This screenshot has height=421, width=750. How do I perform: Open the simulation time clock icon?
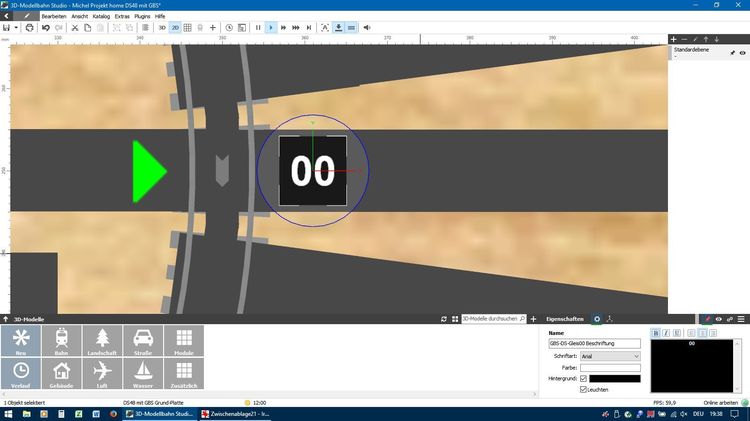point(229,28)
